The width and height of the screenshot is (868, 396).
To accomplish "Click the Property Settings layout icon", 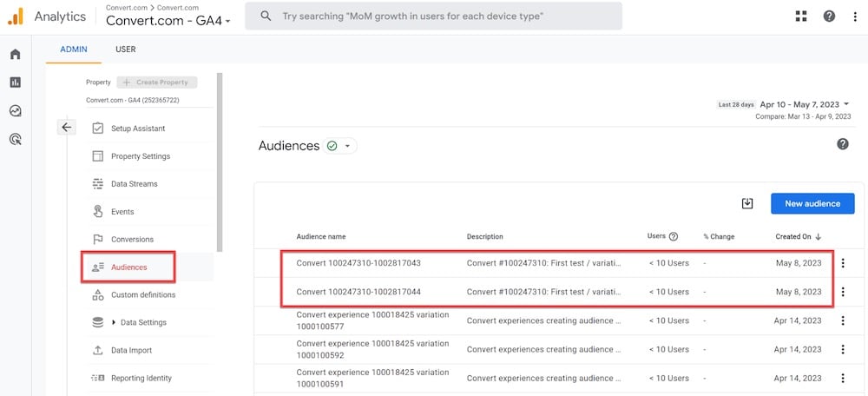I will pos(98,156).
